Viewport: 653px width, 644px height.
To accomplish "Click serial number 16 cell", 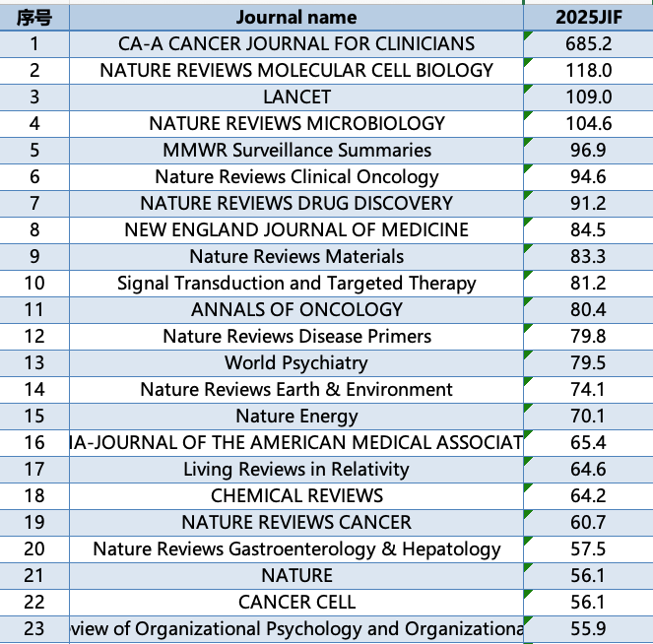I will tap(34, 442).
